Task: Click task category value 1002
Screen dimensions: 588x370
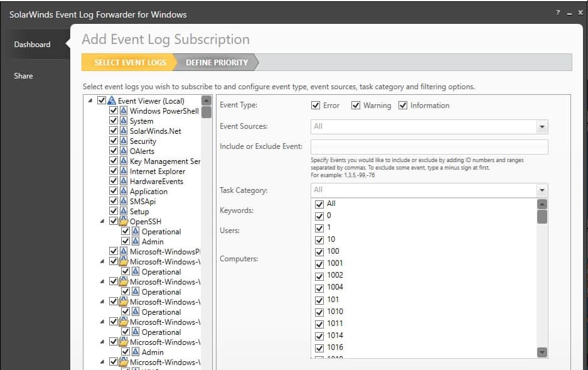Action: point(335,275)
